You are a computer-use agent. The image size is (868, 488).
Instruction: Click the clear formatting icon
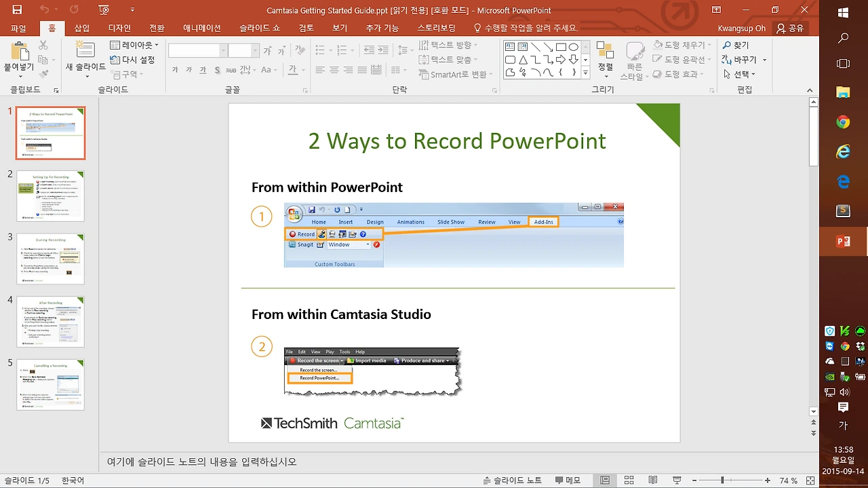pyautogui.click(x=300, y=51)
